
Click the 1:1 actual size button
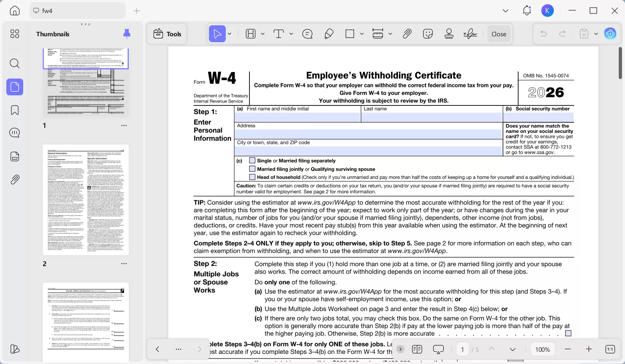(610, 349)
